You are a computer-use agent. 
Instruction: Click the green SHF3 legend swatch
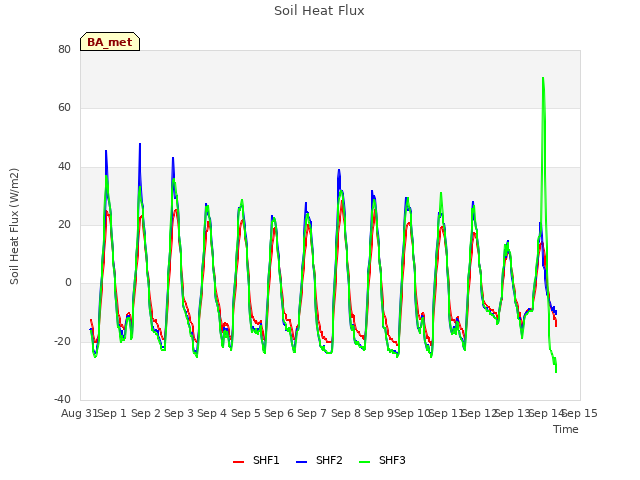tap(364, 462)
